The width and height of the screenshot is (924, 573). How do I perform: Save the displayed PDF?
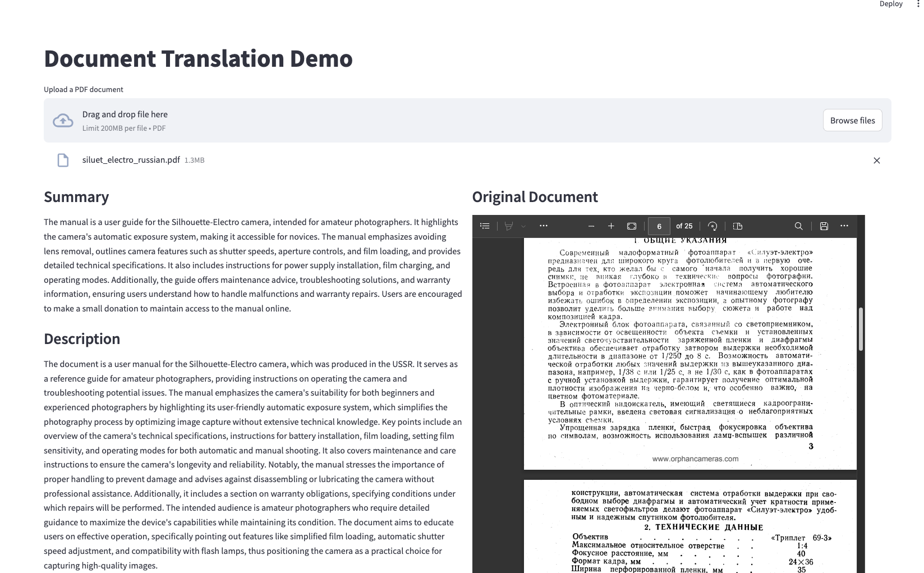824,226
